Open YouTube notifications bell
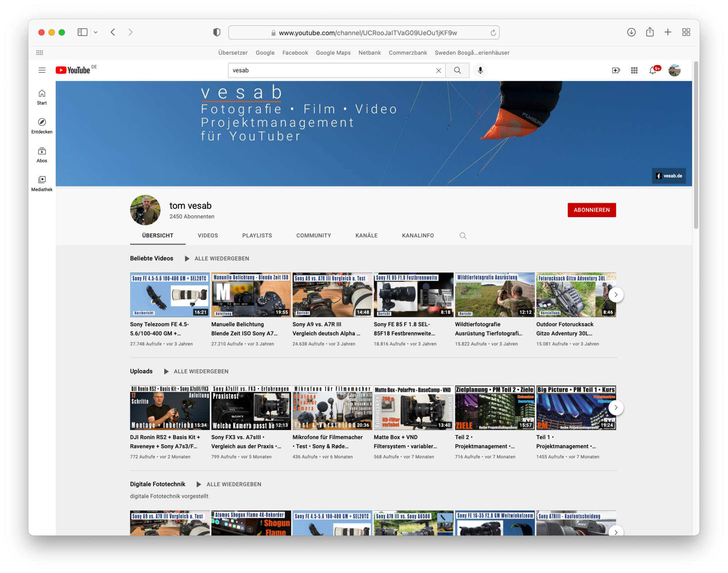 pos(653,70)
